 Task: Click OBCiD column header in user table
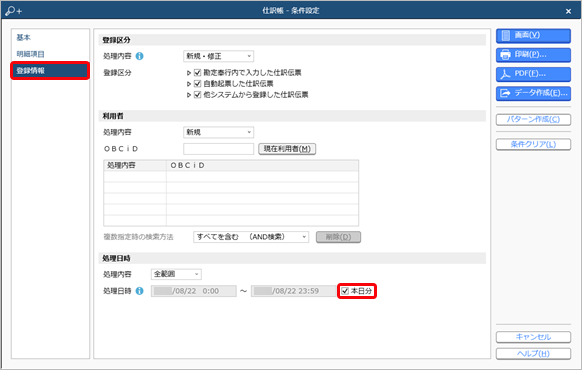(262, 166)
